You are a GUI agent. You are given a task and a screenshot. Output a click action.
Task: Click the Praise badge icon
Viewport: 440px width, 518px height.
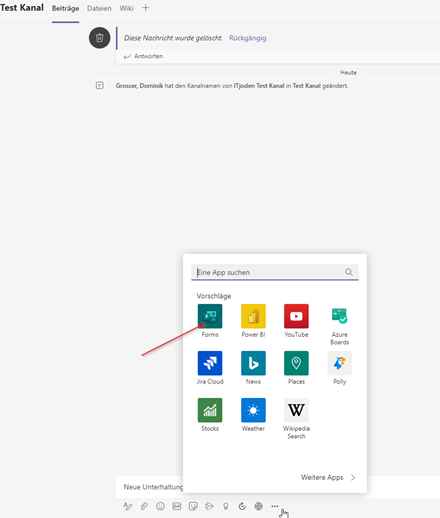[226, 506]
